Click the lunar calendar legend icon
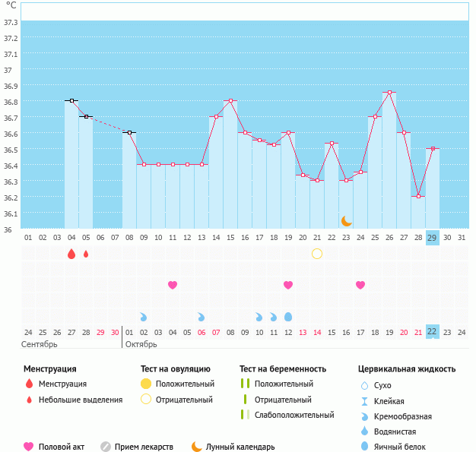Screen dimensions: 476x452 (197, 447)
